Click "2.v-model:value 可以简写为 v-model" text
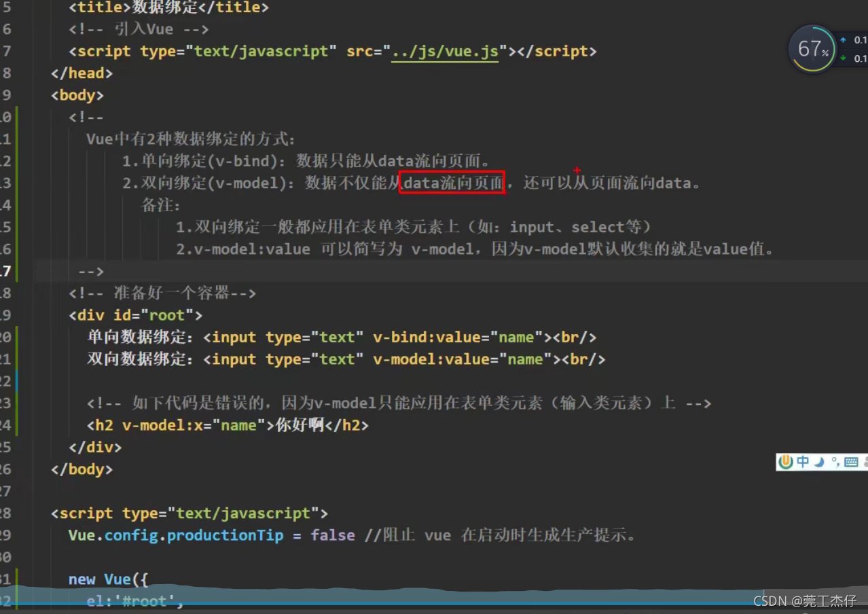The image size is (868, 614). click(325, 249)
